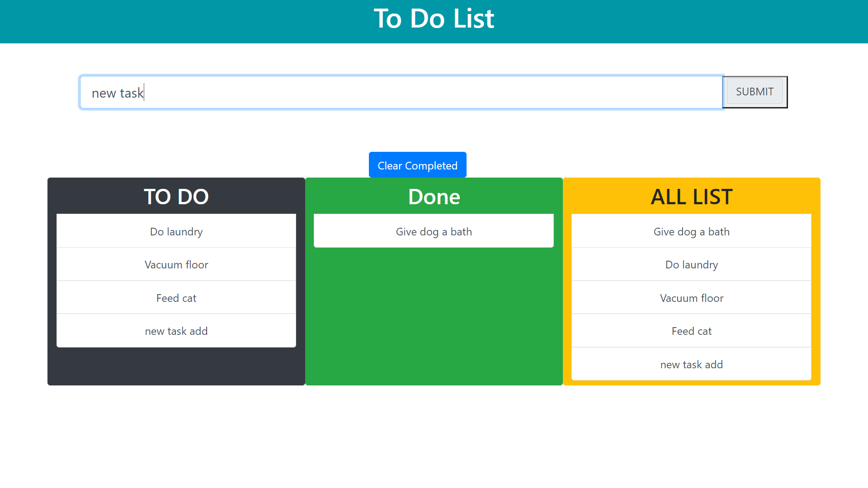Click the Clear Completed button
Viewport: 868px width, 488px height.
[417, 165]
